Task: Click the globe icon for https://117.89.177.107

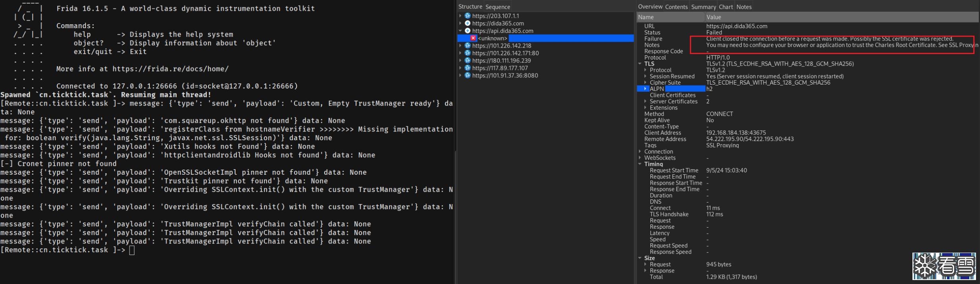Action: [x=468, y=68]
